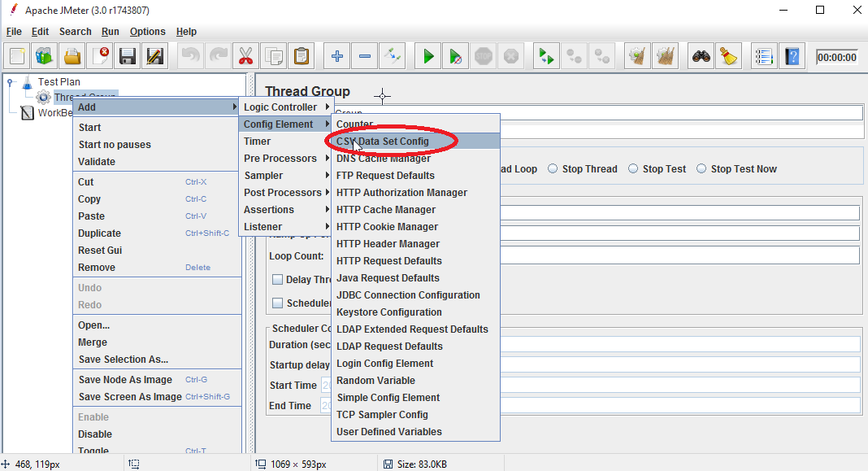Choose HTTP Header Manager from the submenu
The height and width of the screenshot is (471, 868).
click(x=416, y=244)
